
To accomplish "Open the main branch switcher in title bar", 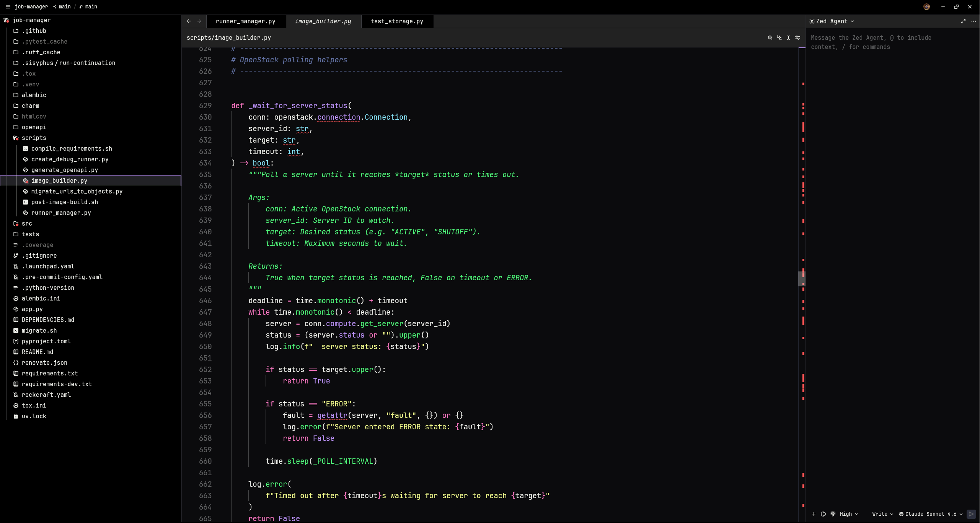I will [88, 6].
